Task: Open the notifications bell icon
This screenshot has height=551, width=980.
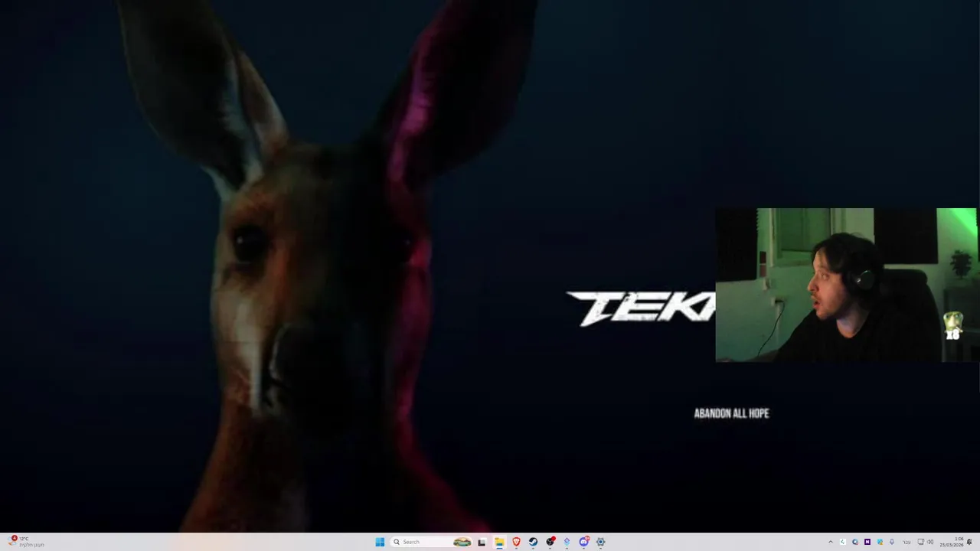Action: (969, 542)
